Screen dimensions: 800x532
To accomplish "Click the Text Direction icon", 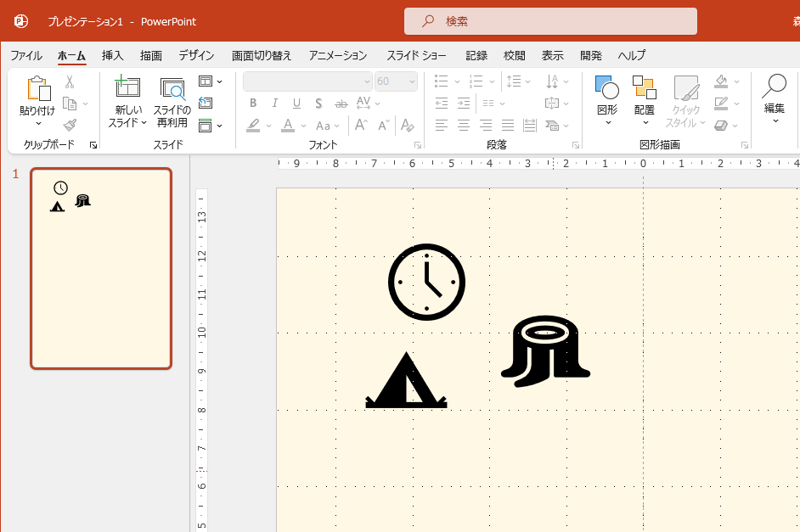I will coord(553,81).
